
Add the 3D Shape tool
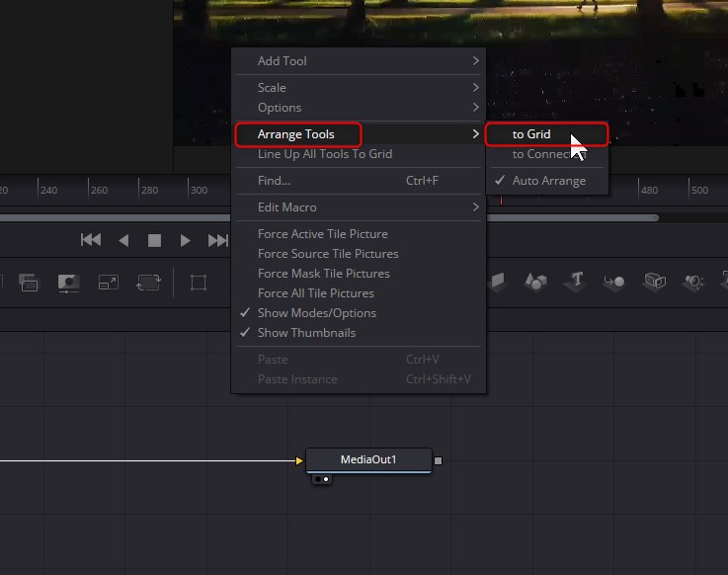(535, 282)
